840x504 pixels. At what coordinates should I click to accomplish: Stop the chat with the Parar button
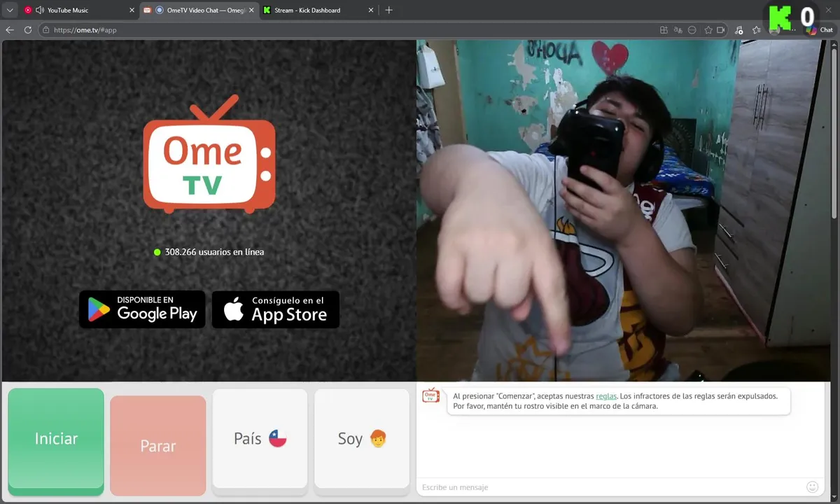coord(158,445)
